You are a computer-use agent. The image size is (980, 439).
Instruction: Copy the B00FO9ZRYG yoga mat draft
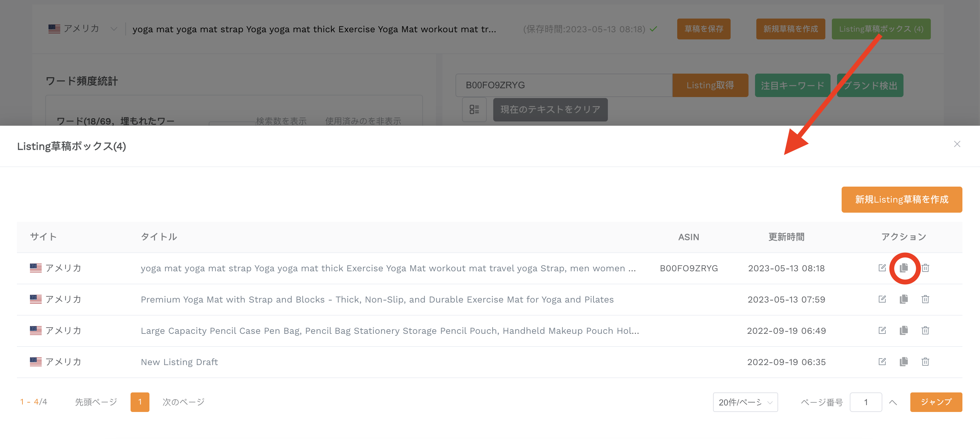[x=904, y=268]
